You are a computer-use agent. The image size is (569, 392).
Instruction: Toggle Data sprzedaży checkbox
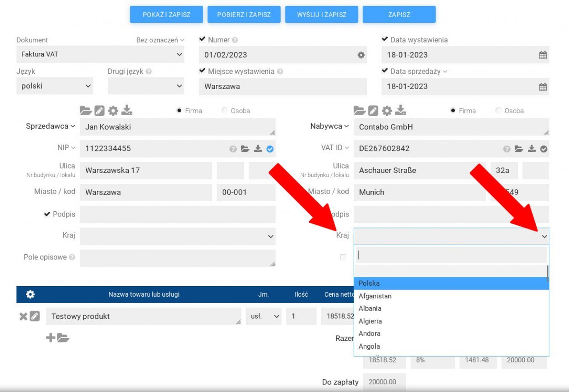[385, 71]
